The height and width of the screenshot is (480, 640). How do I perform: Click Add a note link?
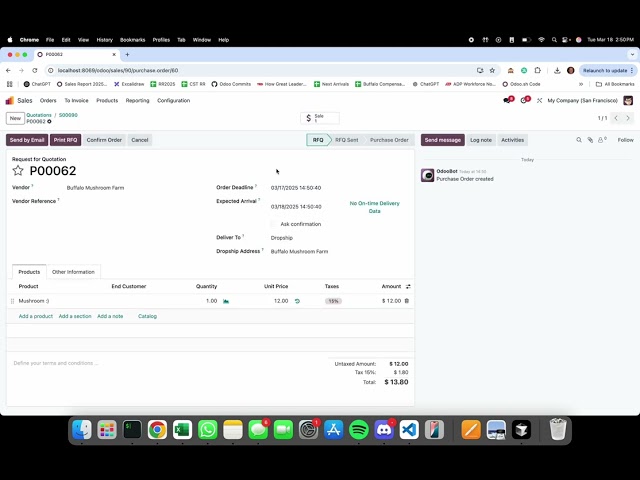coord(110,316)
